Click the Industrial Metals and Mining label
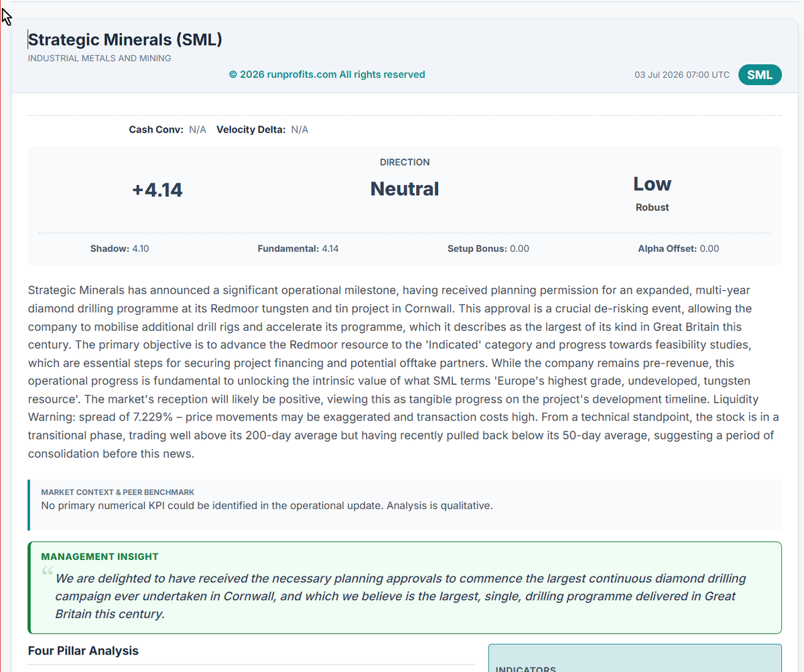Viewport: 804px width, 672px height. point(99,58)
